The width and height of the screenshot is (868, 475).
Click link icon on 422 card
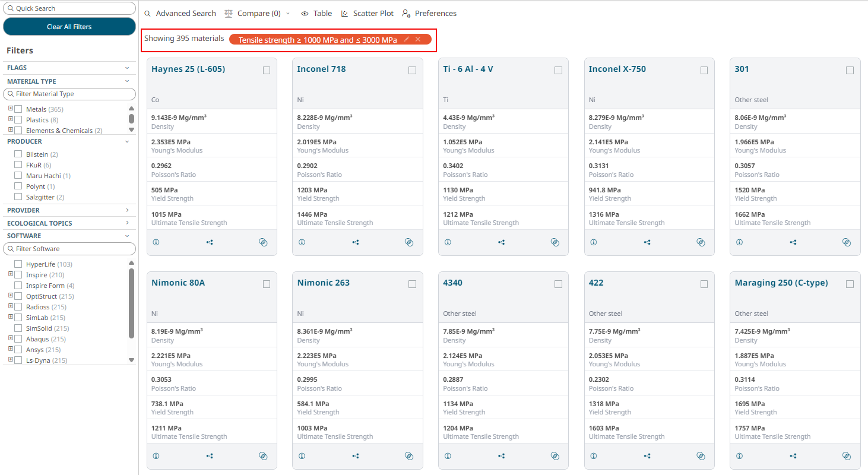[x=701, y=456]
